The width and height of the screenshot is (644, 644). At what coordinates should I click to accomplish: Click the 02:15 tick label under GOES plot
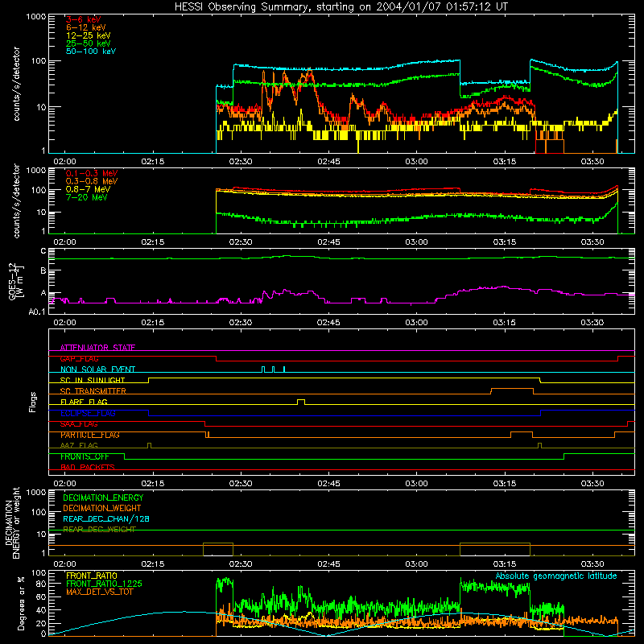coord(153,323)
